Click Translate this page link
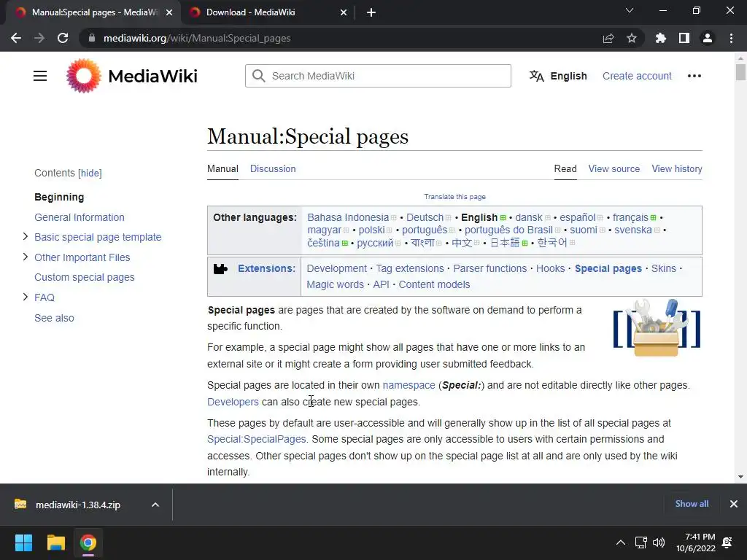This screenshot has width=747, height=560. tap(455, 197)
